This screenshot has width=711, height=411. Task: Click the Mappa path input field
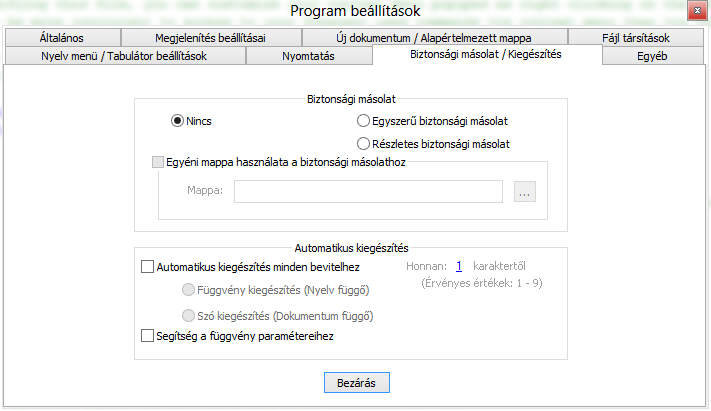pyautogui.click(x=367, y=191)
